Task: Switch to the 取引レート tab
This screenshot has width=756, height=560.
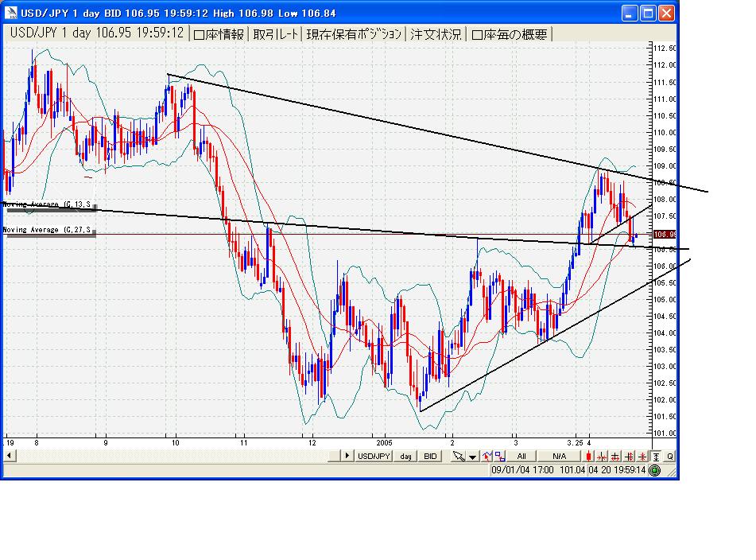Action: 277,33
